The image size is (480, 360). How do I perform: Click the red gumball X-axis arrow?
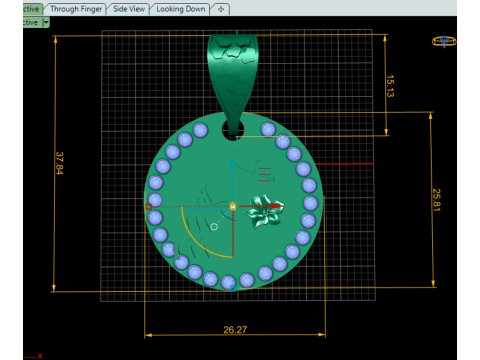pyautogui.click(x=277, y=206)
